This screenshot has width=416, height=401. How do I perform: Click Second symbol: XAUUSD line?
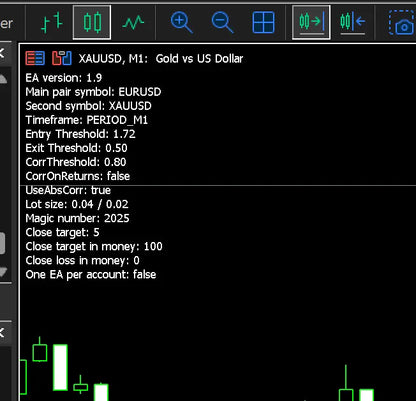88,106
